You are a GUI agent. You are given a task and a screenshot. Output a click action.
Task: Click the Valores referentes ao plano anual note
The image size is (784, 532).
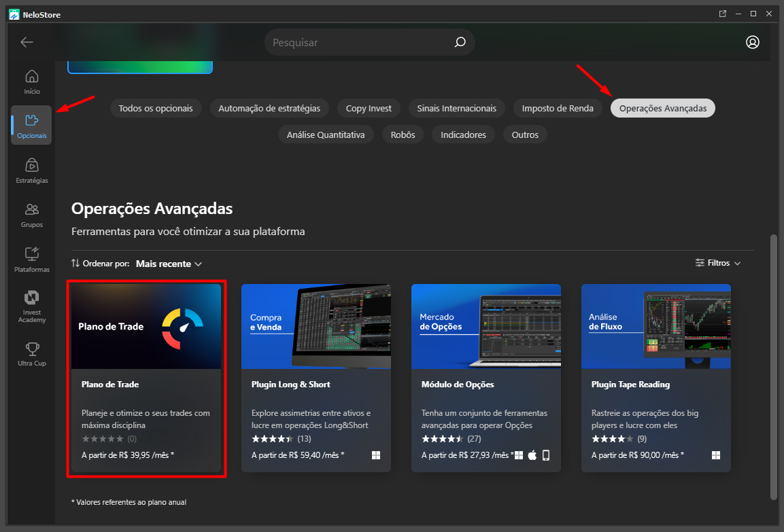[x=129, y=502]
